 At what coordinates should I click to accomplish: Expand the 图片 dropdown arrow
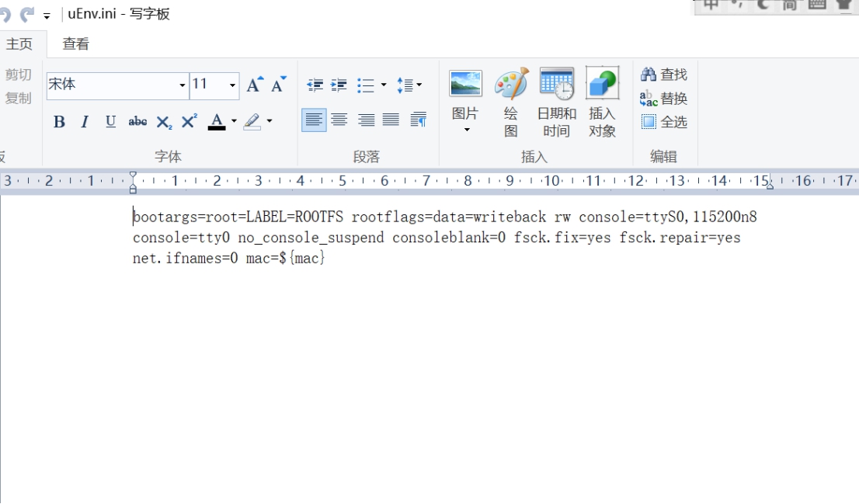click(x=467, y=130)
